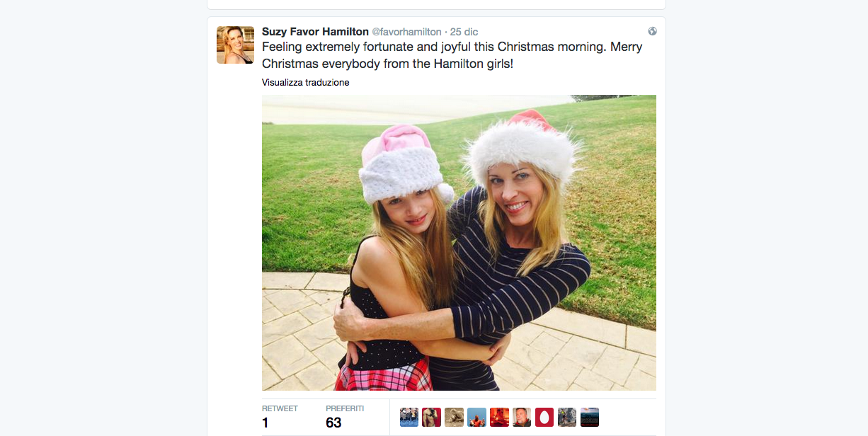Click the red egg default avatar
The width and height of the screenshot is (868, 436).
pos(544,417)
